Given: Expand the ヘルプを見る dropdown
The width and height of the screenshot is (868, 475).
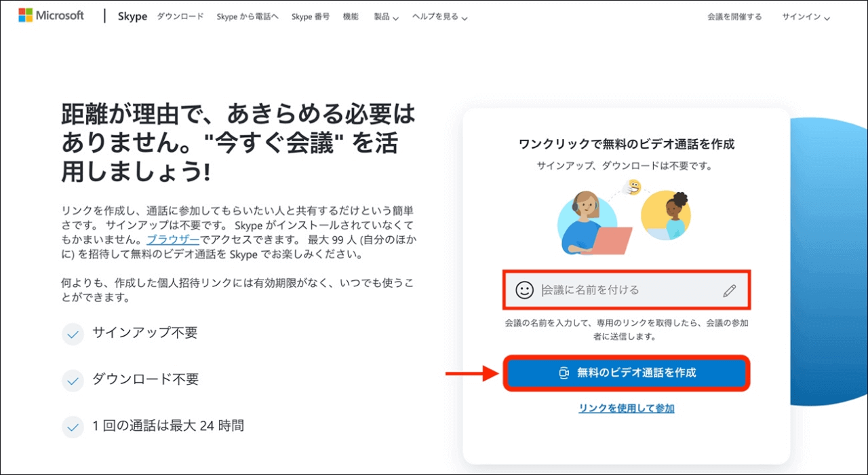Looking at the screenshot, I should 439,17.
